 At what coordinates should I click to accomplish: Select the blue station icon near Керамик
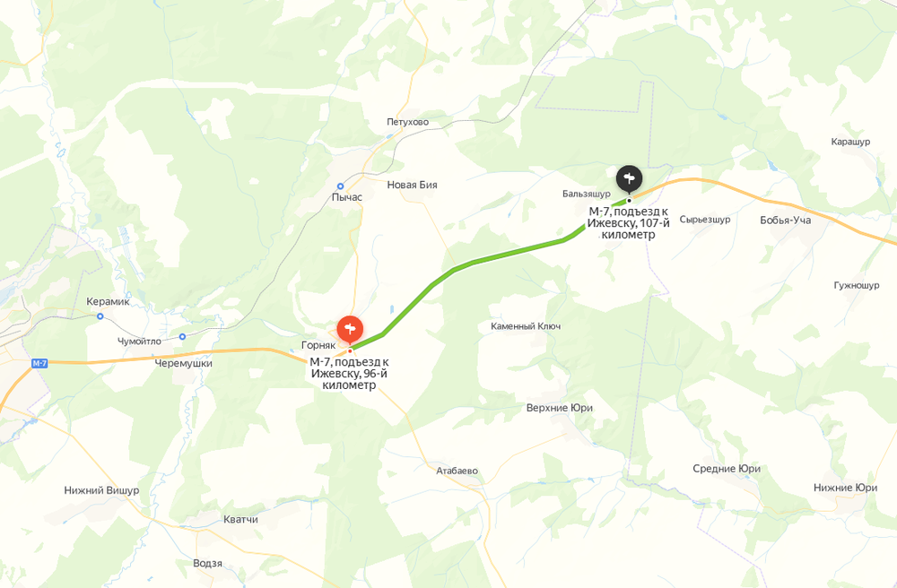click(100, 316)
